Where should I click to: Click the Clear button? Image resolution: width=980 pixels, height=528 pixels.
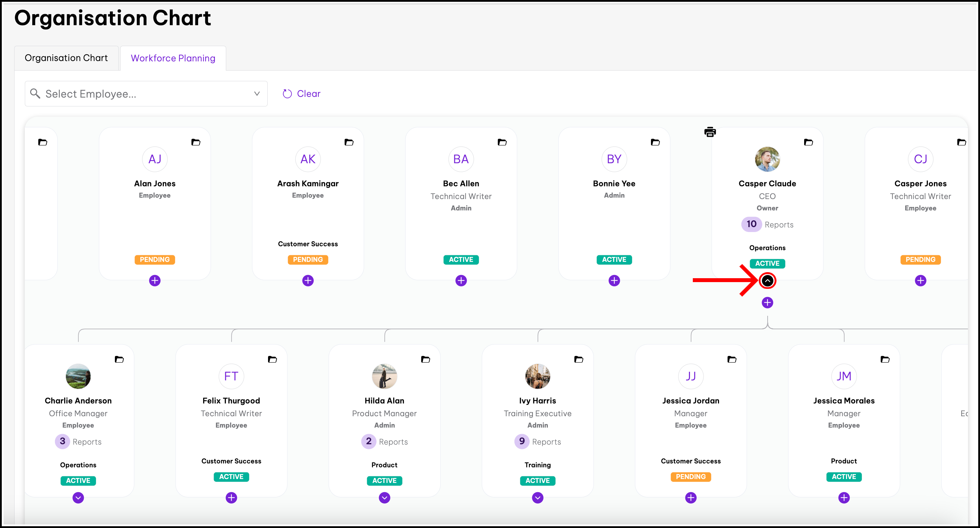click(x=301, y=94)
